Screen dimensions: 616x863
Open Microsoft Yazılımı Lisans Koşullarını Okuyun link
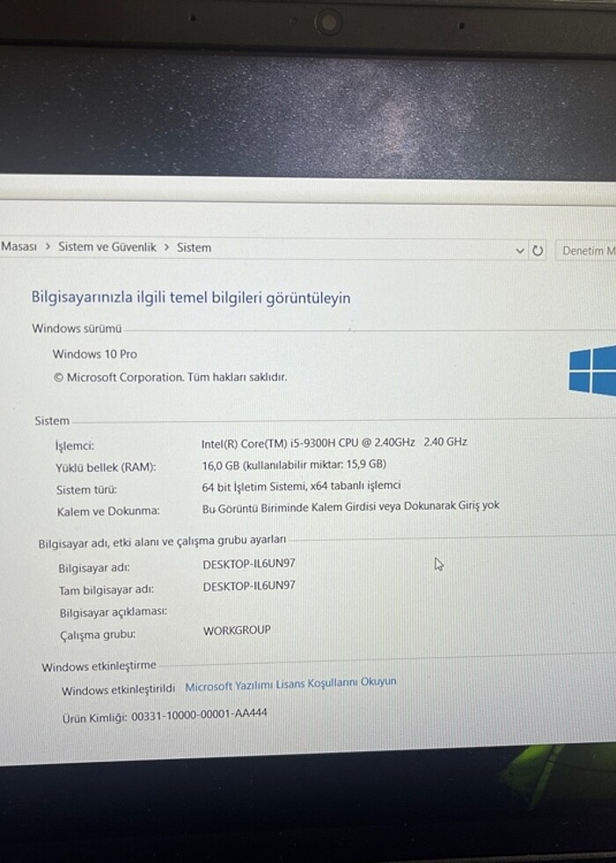click(290, 684)
